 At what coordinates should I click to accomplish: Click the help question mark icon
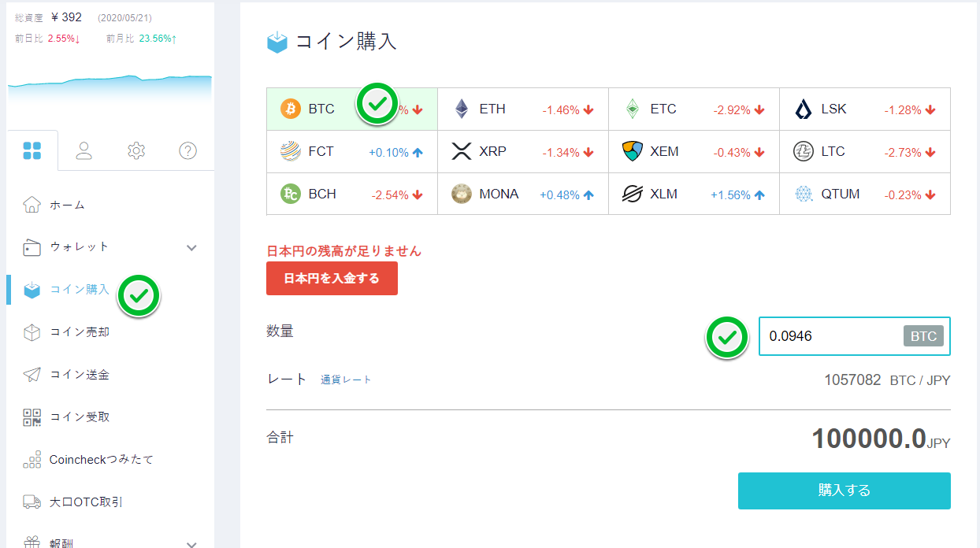[x=187, y=149]
